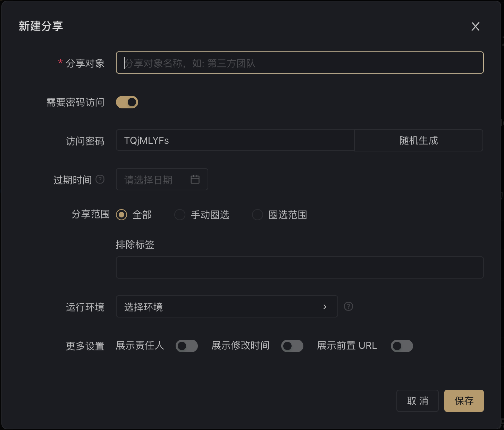This screenshot has height=430, width=504.
Task: Turn on the 展示修改时间 switch
Action: [x=292, y=346]
